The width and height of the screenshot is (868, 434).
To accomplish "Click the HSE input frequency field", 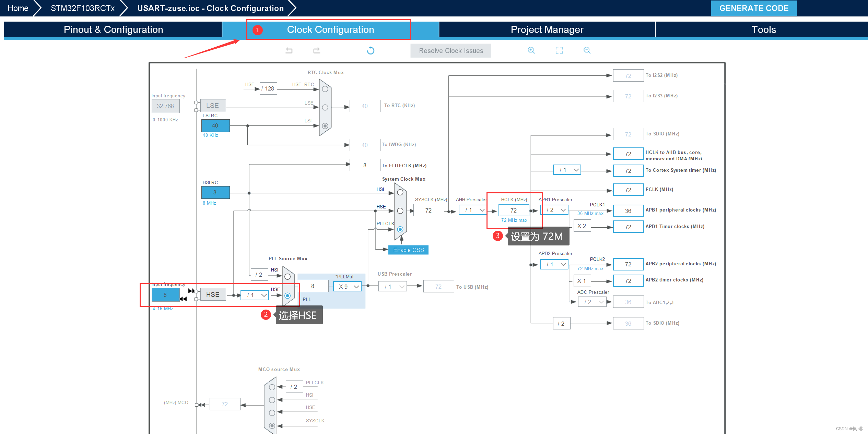I will 165,295.
